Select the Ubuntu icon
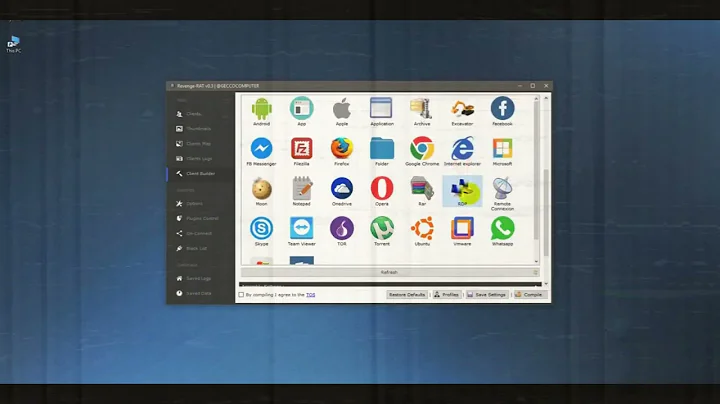 tap(422, 231)
